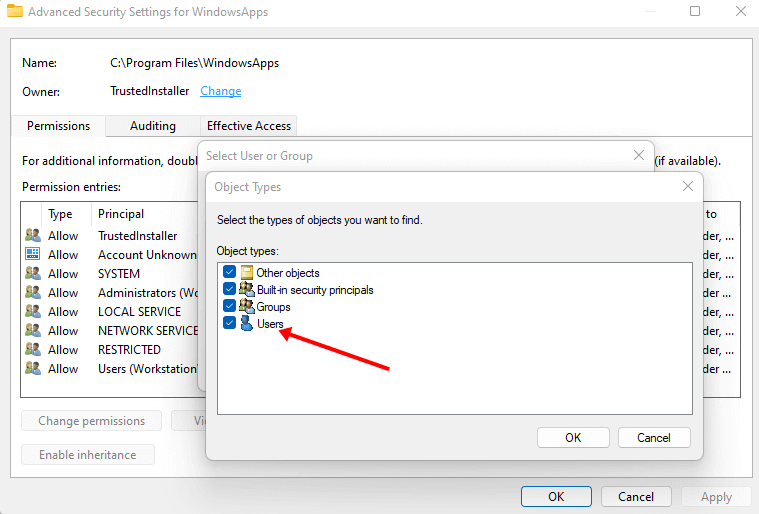This screenshot has height=514, width=759.
Task: Close the Select User or Group dialog
Action: pos(638,155)
